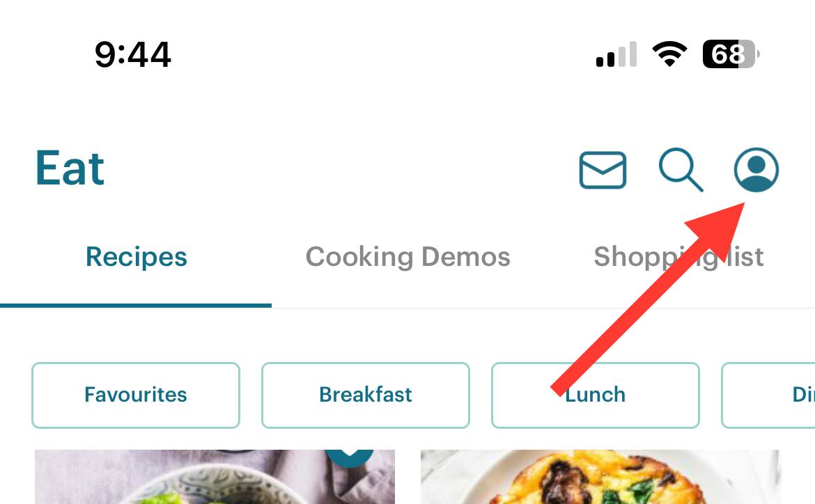
Task: Click the red arrow annotation
Action: click(648, 299)
